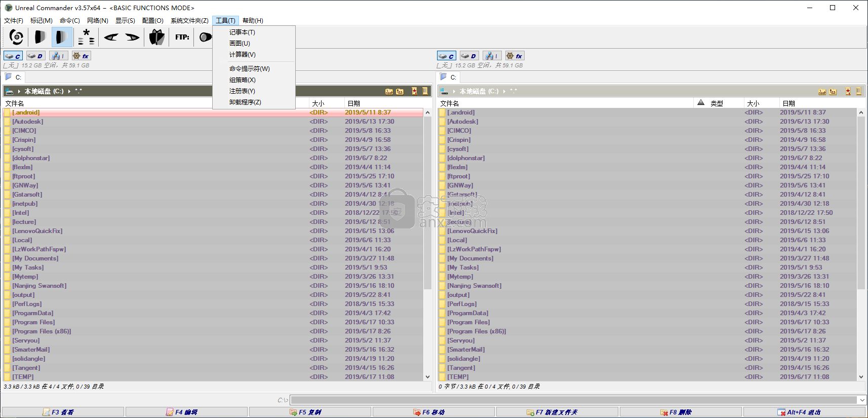Expand arrow after 本地磁盘 (C:) in right path
The height and width of the screenshot is (418, 868).
coord(504,91)
